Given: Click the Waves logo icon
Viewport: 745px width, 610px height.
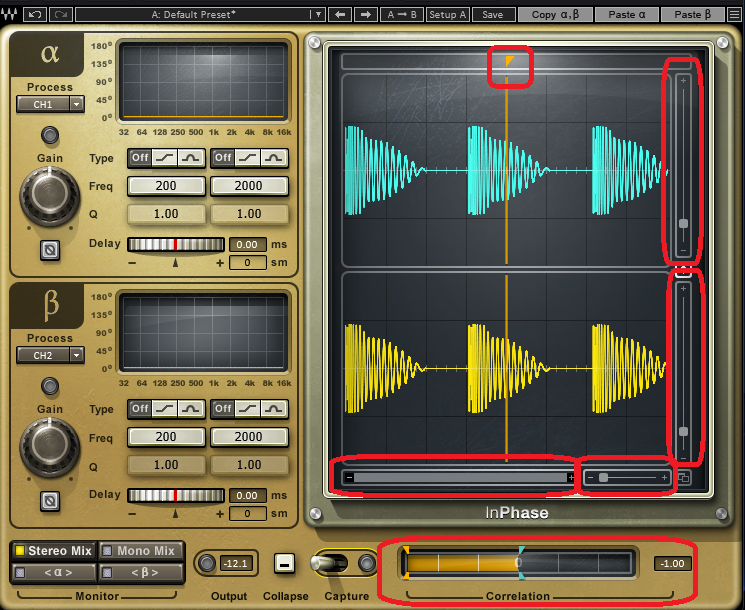Looking at the screenshot, I should [x=10, y=14].
